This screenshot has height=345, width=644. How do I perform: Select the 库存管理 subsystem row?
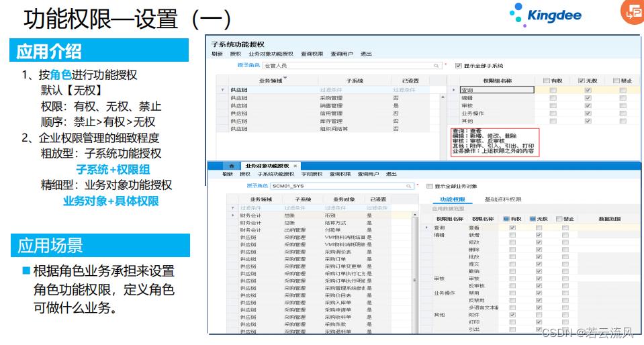coord(323,121)
